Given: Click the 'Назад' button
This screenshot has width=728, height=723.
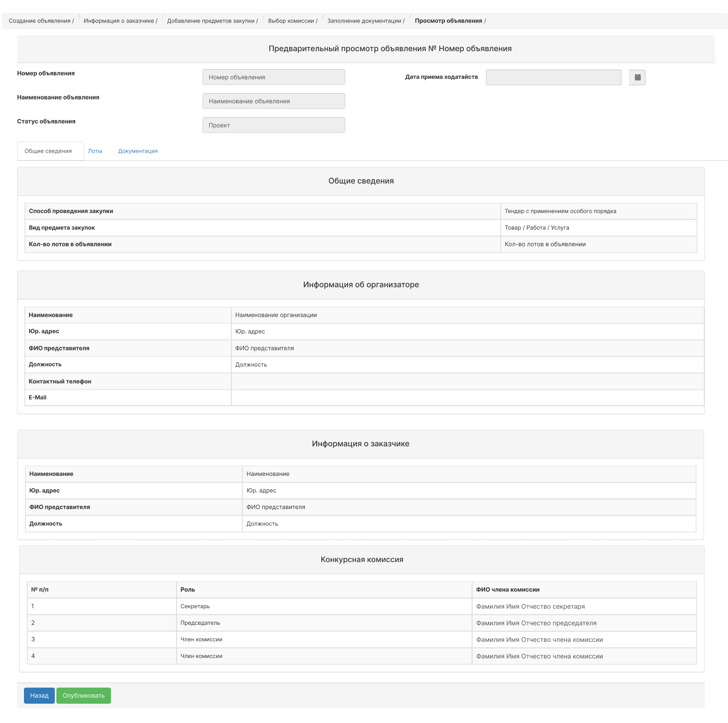Looking at the screenshot, I should coord(39,695).
